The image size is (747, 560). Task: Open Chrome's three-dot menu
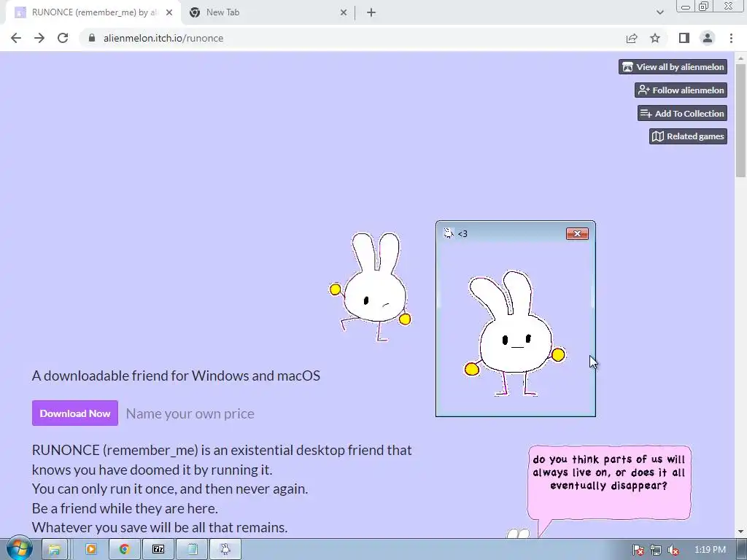coord(731,38)
